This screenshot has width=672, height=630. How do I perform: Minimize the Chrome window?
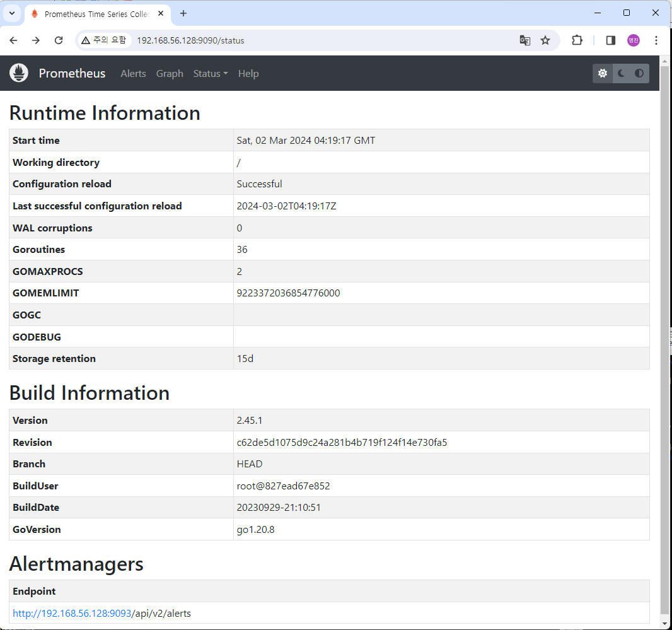(598, 13)
